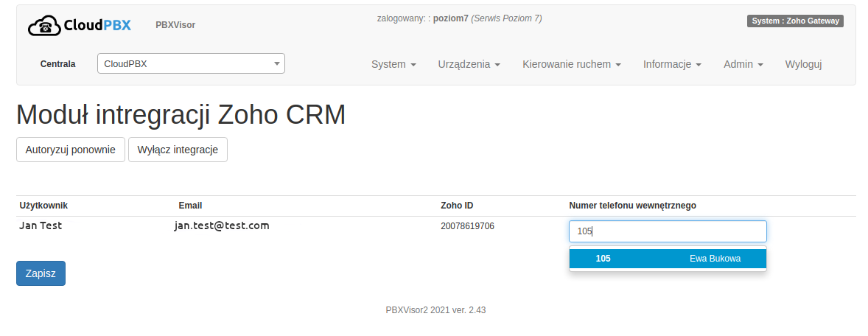
Task: Click the CloudPBX logo
Action: 79,26
